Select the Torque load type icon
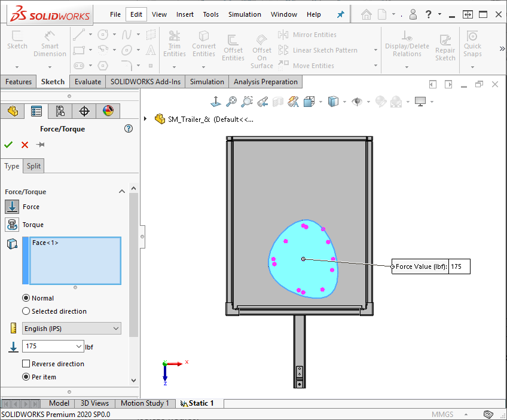 point(12,225)
